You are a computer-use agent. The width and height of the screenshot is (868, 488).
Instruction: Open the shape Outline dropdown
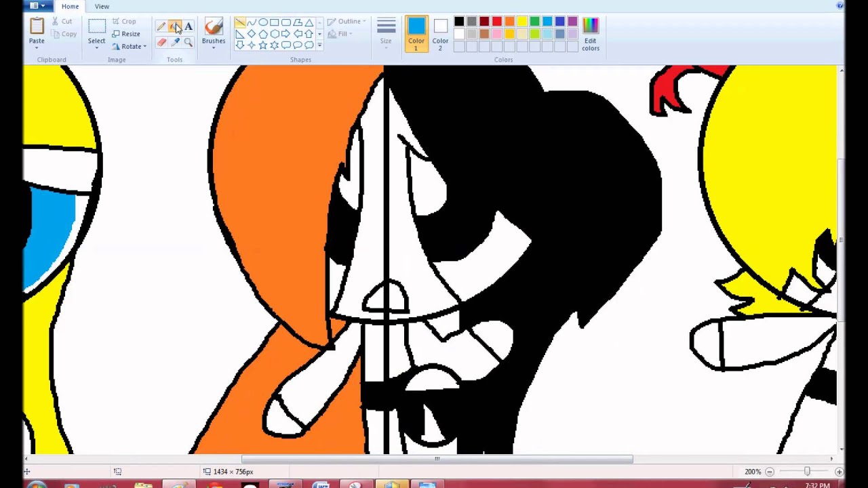click(347, 22)
